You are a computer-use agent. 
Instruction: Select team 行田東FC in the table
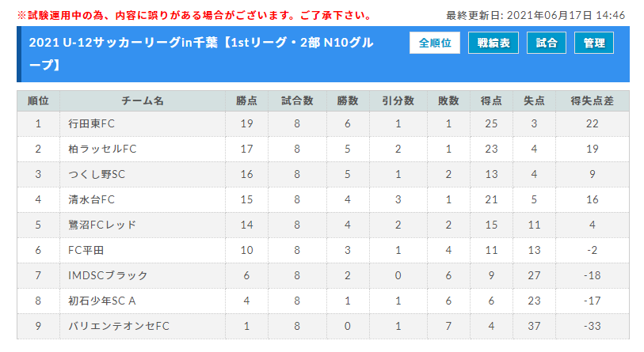point(91,124)
